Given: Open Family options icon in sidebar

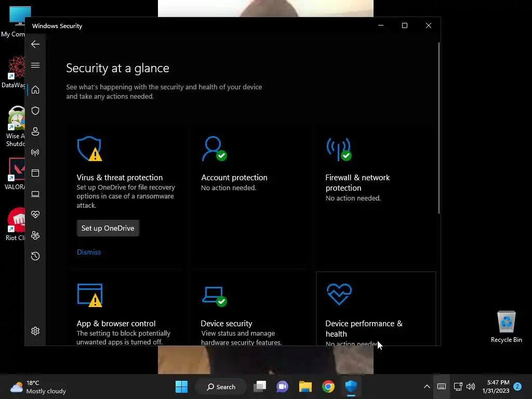Looking at the screenshot, I should point(35,235).
